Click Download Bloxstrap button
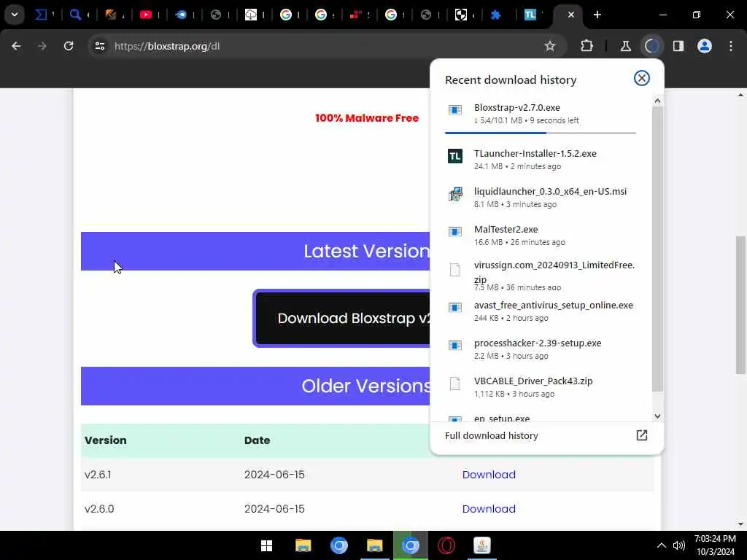 point(342,318)
